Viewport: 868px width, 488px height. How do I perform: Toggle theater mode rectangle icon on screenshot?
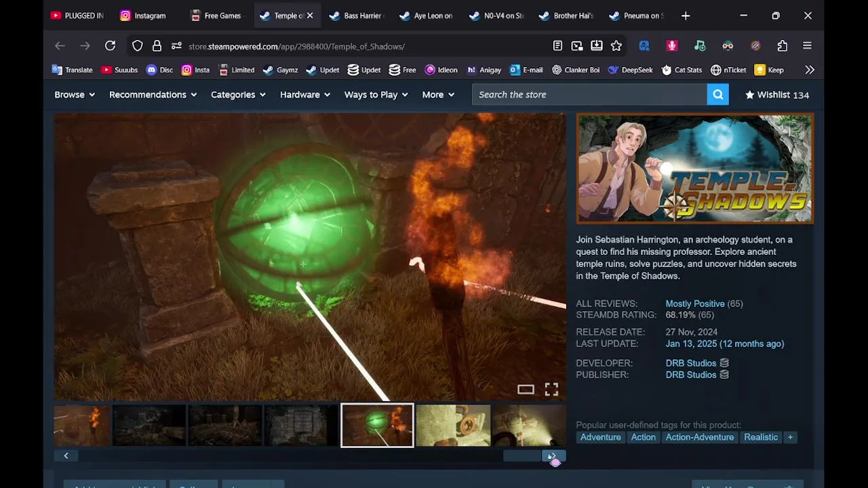526,389
